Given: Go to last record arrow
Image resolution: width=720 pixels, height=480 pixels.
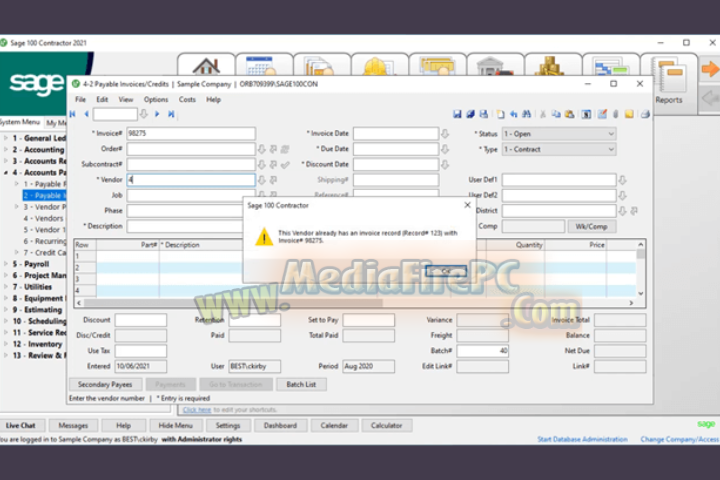Looking at the screenshot, I should pyautogui.click(x=171, y=114).
